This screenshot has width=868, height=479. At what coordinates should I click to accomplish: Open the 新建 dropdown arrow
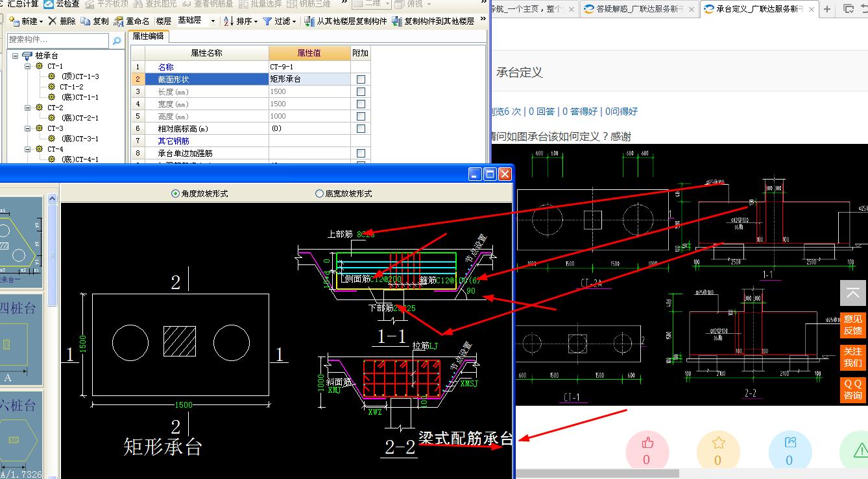tap(42, 21)
